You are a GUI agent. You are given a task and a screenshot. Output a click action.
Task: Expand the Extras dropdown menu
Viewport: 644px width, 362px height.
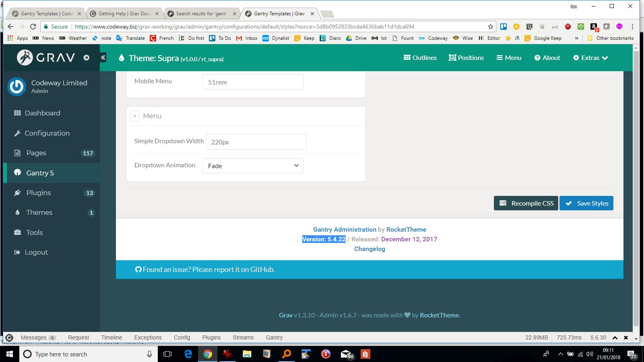590,58
